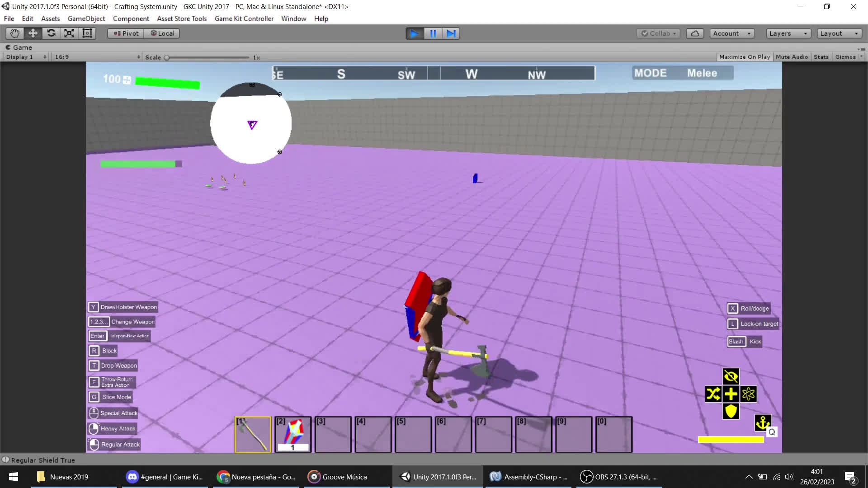Select the Move tool in the toolbar
Viewport: 868px width, 488px height.
pos(33,33)
